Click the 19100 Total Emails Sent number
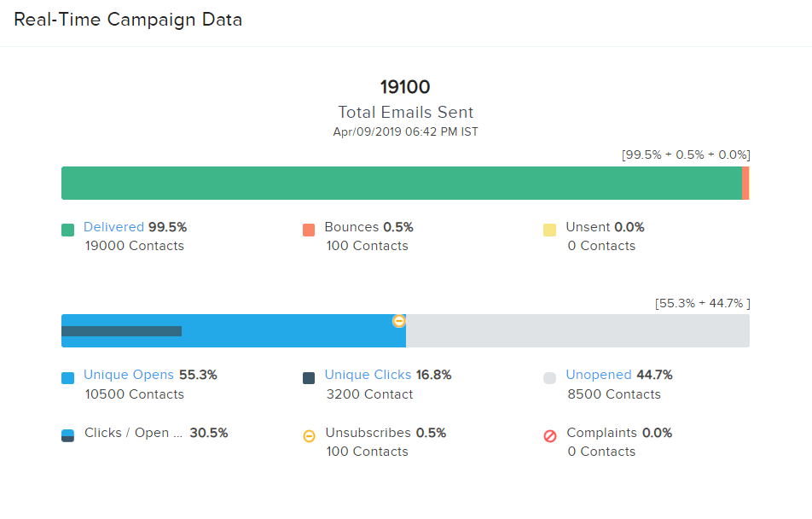Image resolution: width=812 pixels, height=519 pixels. [x=405, y=87]
